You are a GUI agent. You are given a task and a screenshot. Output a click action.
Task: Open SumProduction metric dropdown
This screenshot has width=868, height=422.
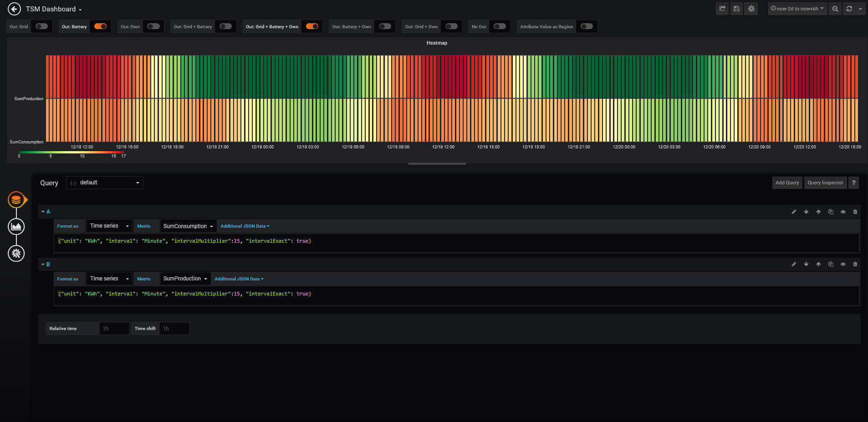pyautogui.click(x=185, y=279)
